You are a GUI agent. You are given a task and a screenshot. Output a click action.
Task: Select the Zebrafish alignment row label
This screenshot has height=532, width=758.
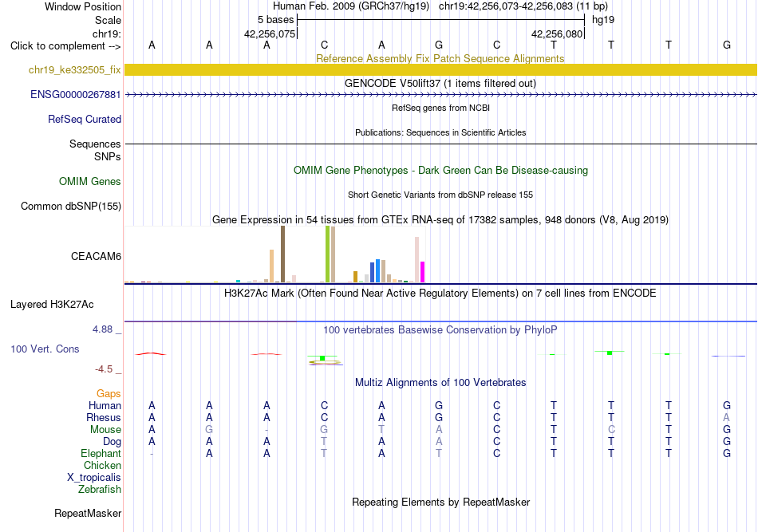(x=100, y=490)
